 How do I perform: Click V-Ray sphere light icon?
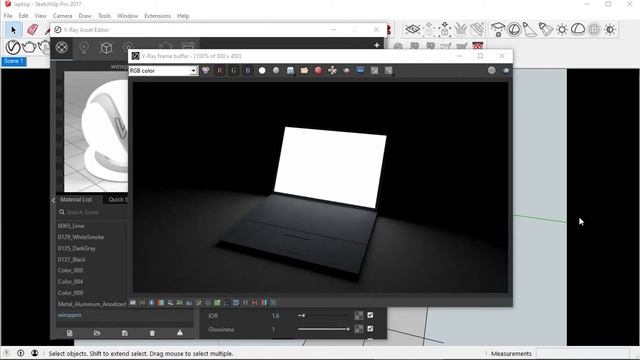point(514,29)
